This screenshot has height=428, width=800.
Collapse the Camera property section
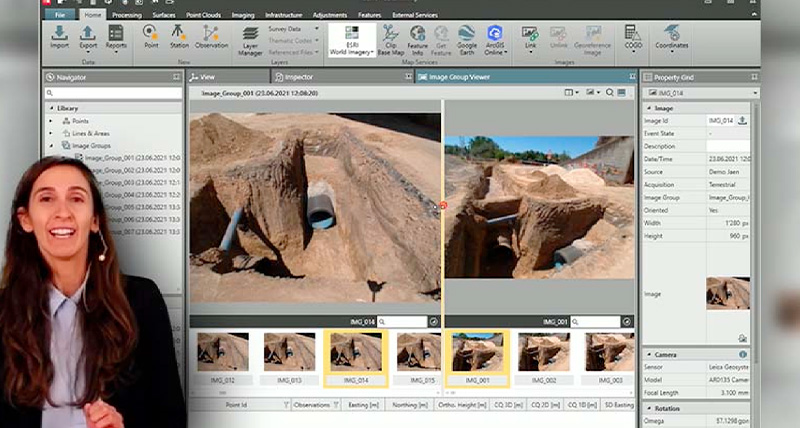point(649,354)
